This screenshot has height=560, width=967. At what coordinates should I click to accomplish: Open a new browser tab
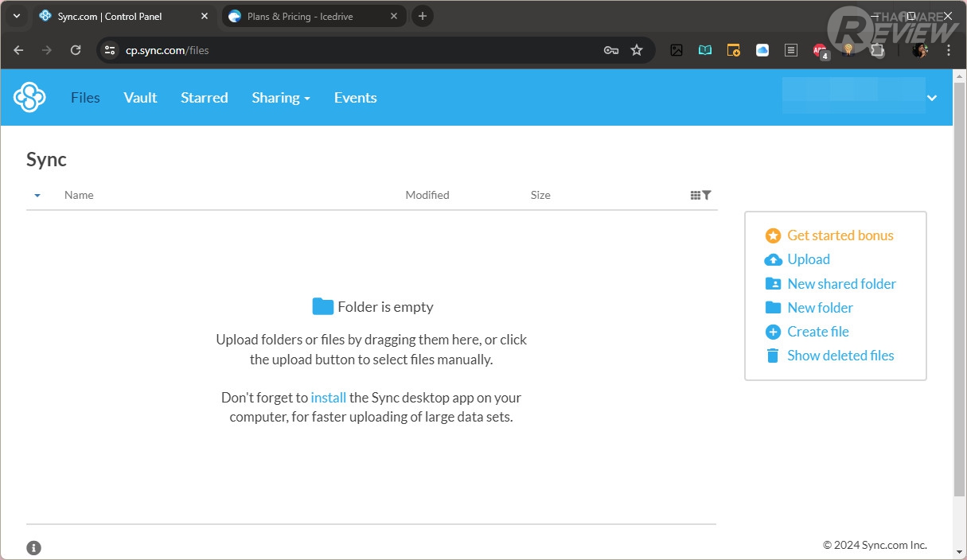[423, 16]
